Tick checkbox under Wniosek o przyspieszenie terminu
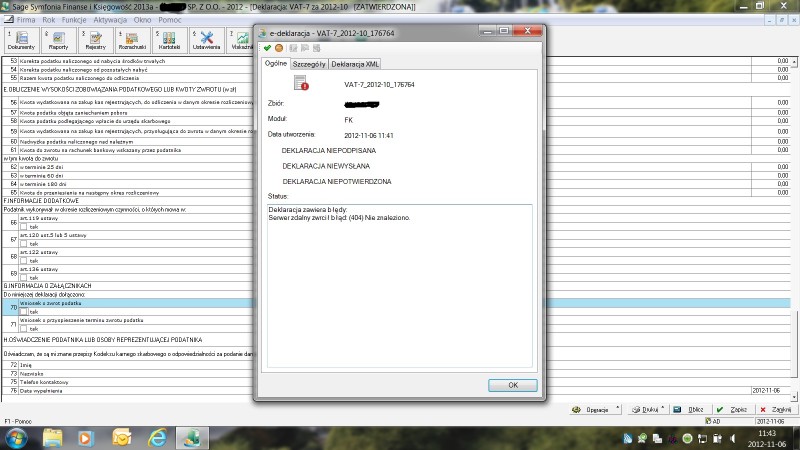Viewport: 800px width, 450px height. click(23, 329)
